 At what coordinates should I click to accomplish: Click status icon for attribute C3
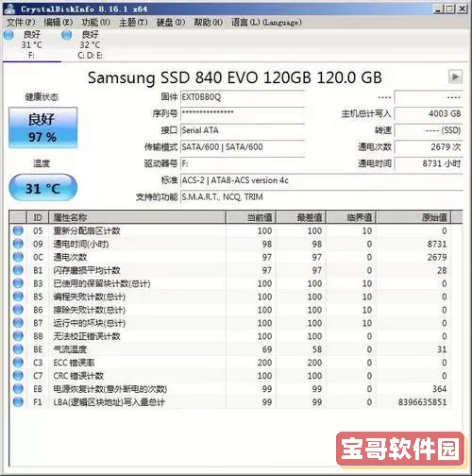(x=18, y=363)
